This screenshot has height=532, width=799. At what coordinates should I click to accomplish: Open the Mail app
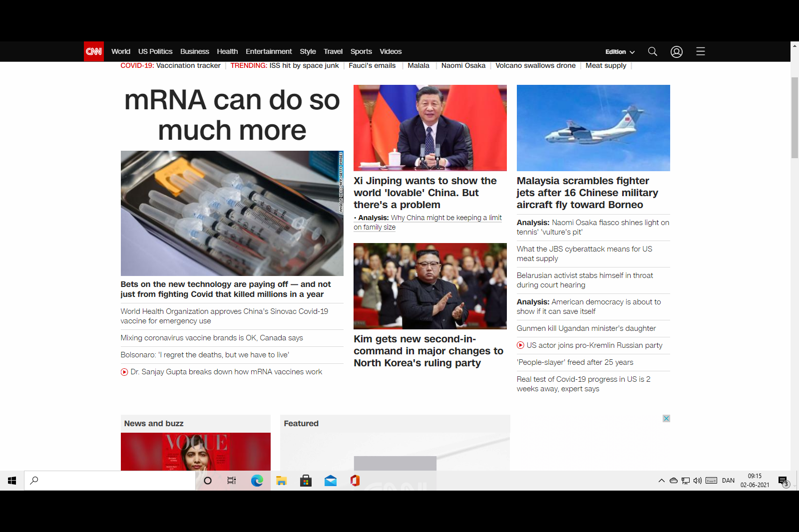pos(330,481)
